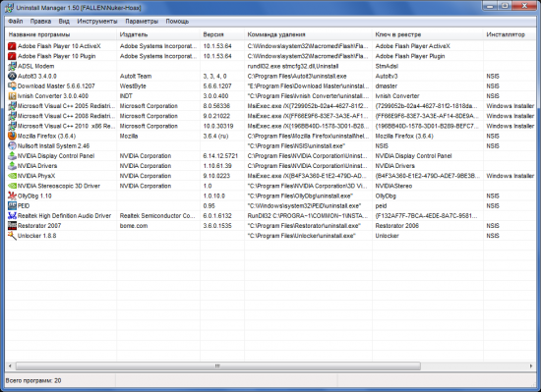
Task: Sort by Инсталлятор column header
Action: click(x=510, y=34)
